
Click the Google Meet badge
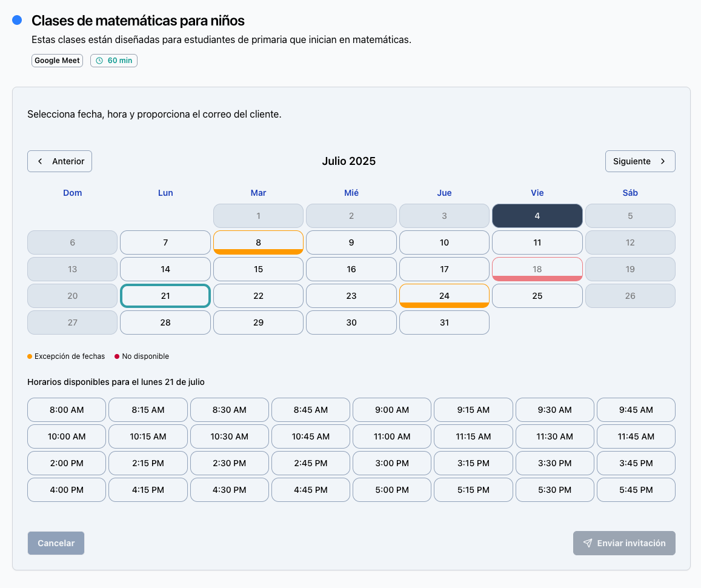click(x=57, y=61)
